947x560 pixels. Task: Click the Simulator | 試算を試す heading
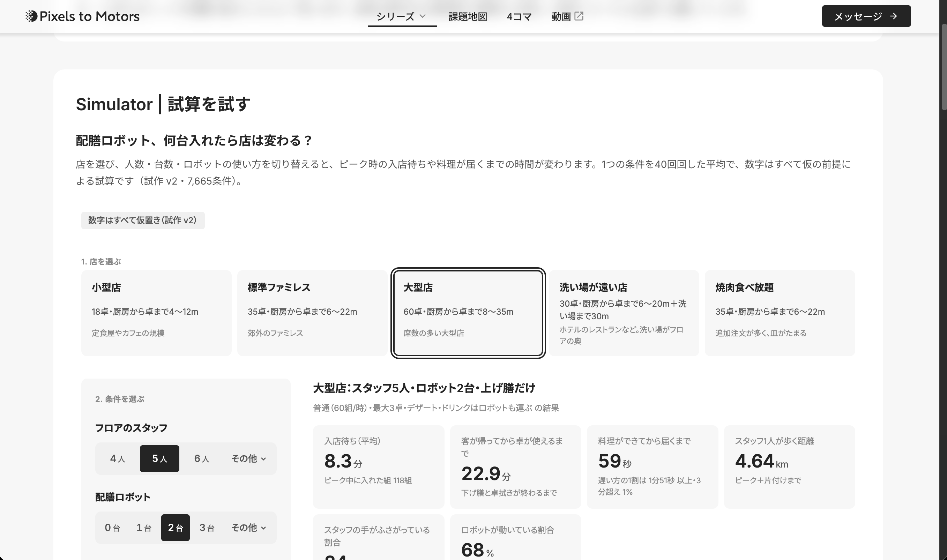click(163, 104)
